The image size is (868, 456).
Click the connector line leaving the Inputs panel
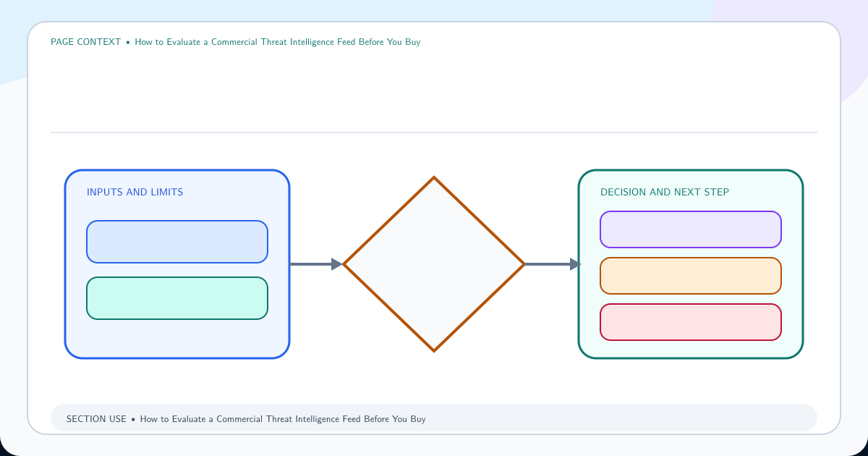point(311,264)
